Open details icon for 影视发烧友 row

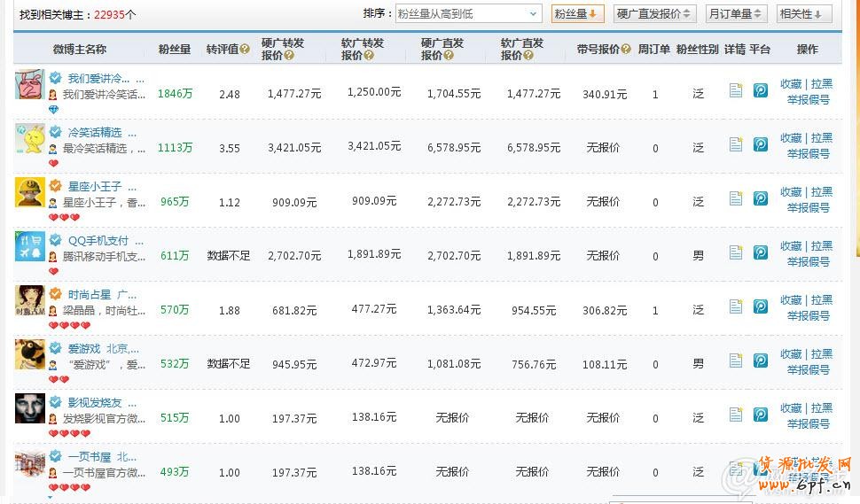(735, 415)
